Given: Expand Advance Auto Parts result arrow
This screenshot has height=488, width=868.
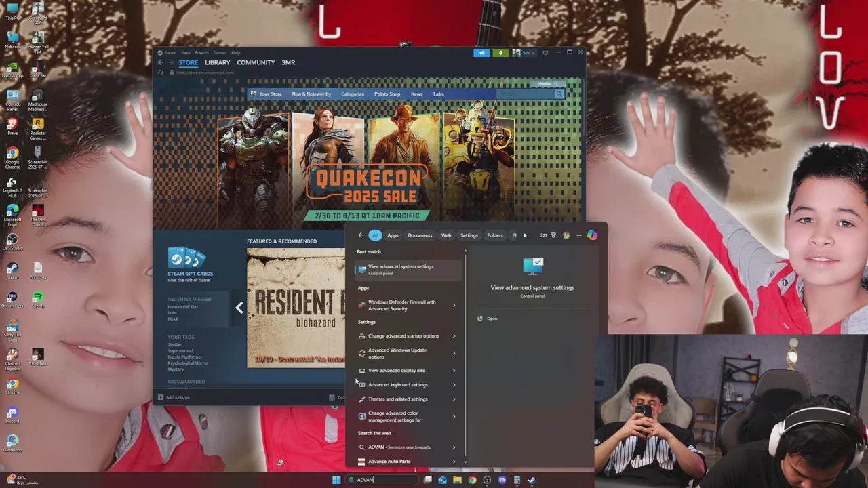Looking at the screenshot, I should [x=454, y=462].
